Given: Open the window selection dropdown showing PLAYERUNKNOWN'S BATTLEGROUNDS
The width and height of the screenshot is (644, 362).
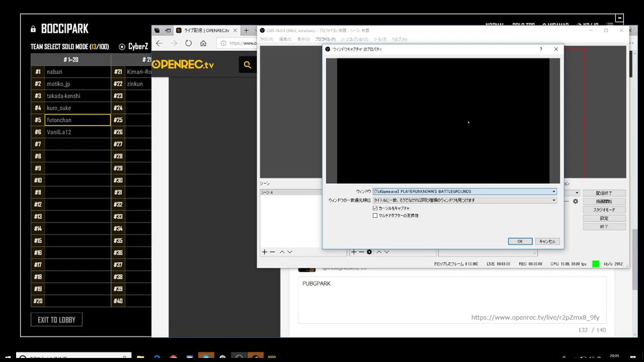Looking at the screenshot, I should [465, 192].
